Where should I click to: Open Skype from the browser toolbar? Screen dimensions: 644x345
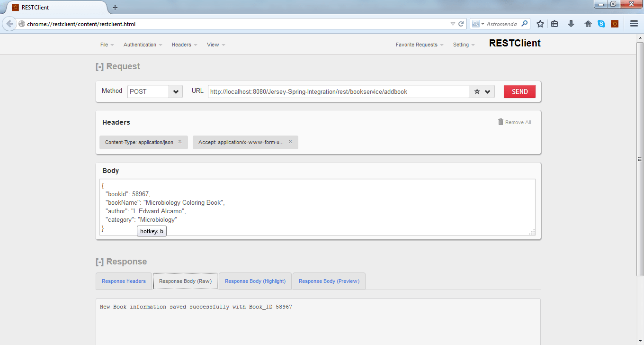[x=601, y=23]
